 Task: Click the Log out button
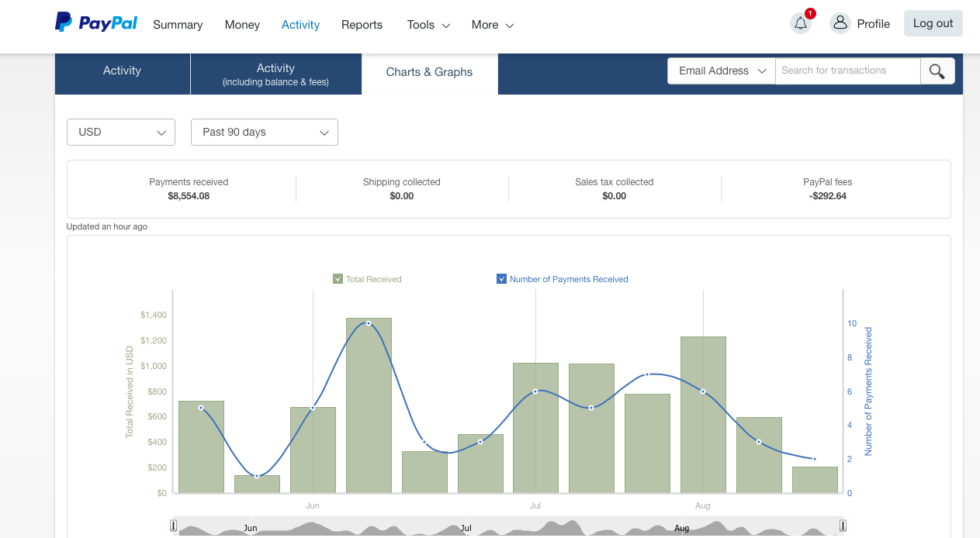coord(933,23)
